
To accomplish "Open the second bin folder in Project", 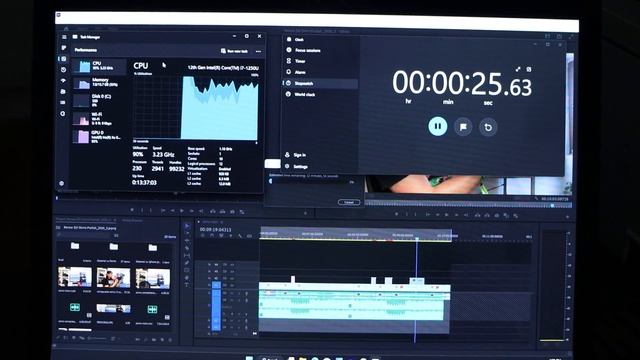I will tap(114, 247).
